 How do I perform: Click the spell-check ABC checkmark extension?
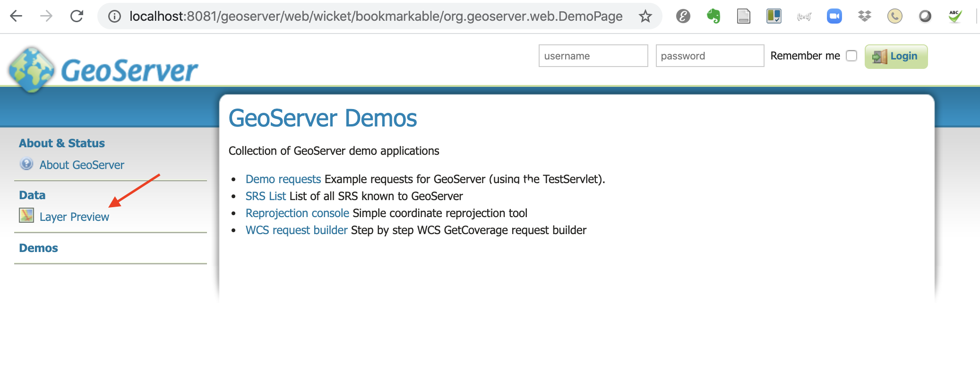[955, 17]
